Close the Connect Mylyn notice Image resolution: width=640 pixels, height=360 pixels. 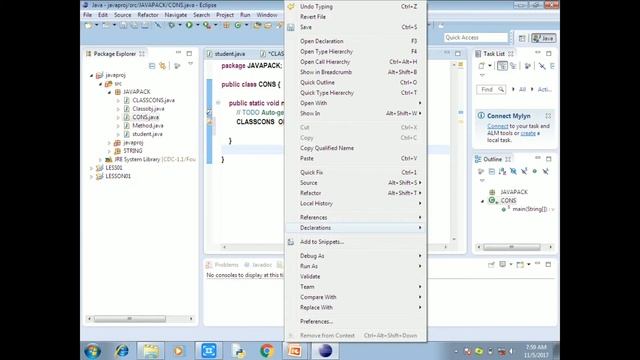[x=548, y=116]
